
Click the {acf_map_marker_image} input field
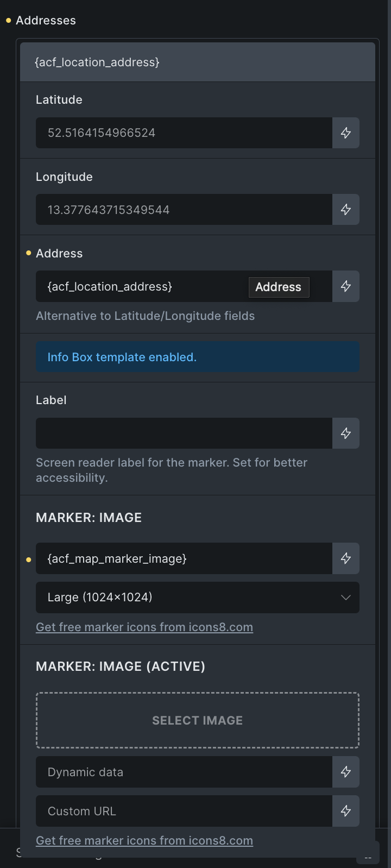(184, 558)
